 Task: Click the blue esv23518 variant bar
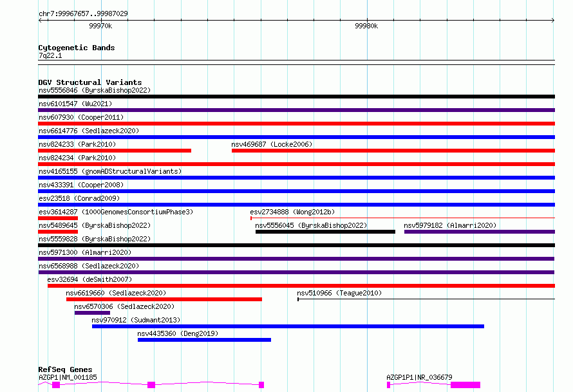click(x=296, y=205)
